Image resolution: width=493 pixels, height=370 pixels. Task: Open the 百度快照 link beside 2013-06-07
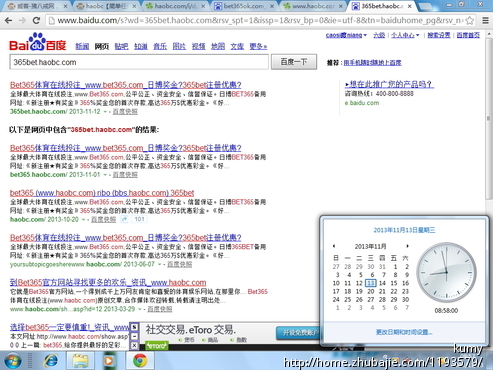click(179, 264)
